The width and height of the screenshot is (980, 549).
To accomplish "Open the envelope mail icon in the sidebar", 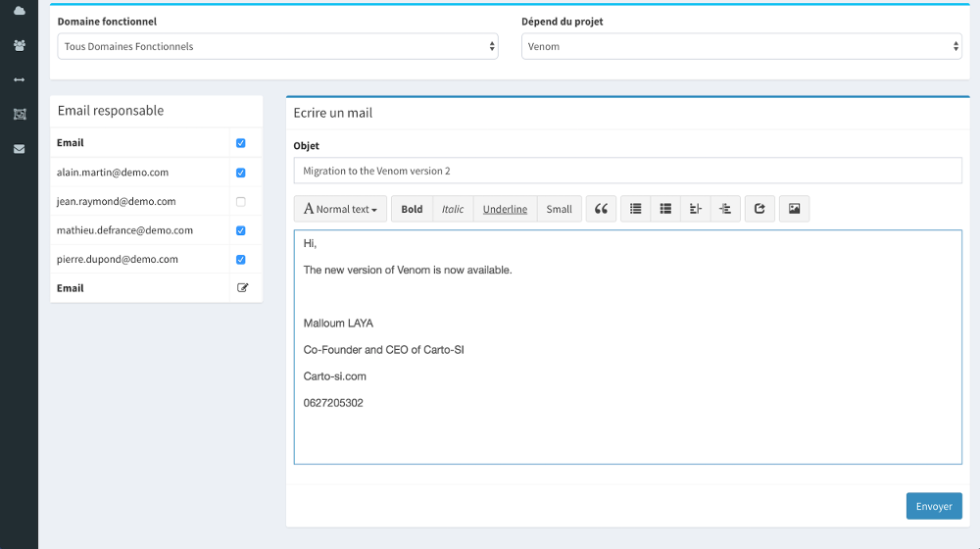I will pyautogui.click(x=19, y=149).
